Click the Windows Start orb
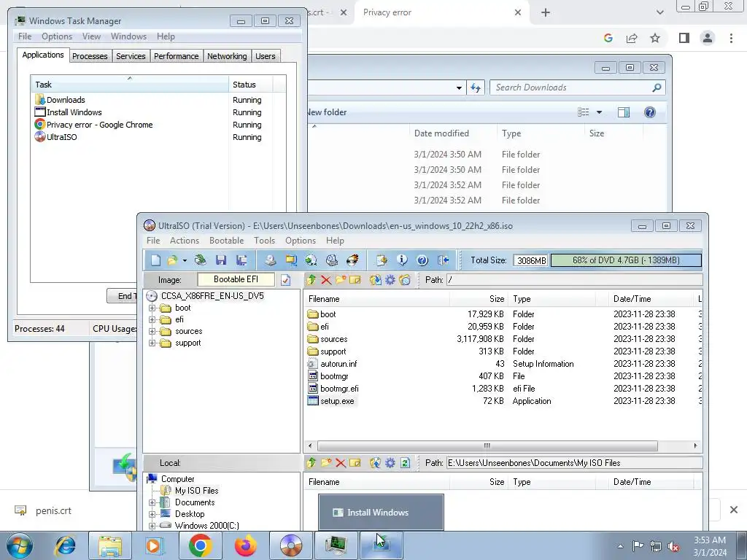This screenshot has width=747, height=560. click(x=20, y=545)
